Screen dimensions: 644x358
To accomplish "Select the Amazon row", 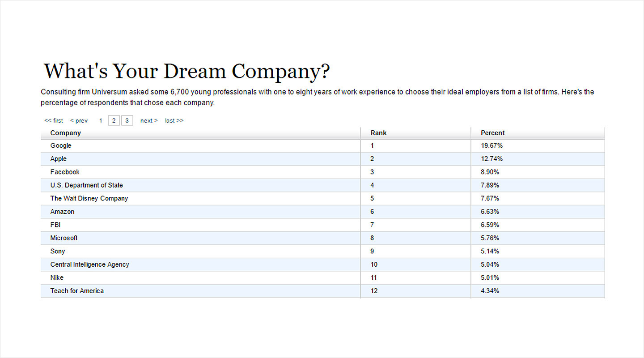I will (62, 212).
